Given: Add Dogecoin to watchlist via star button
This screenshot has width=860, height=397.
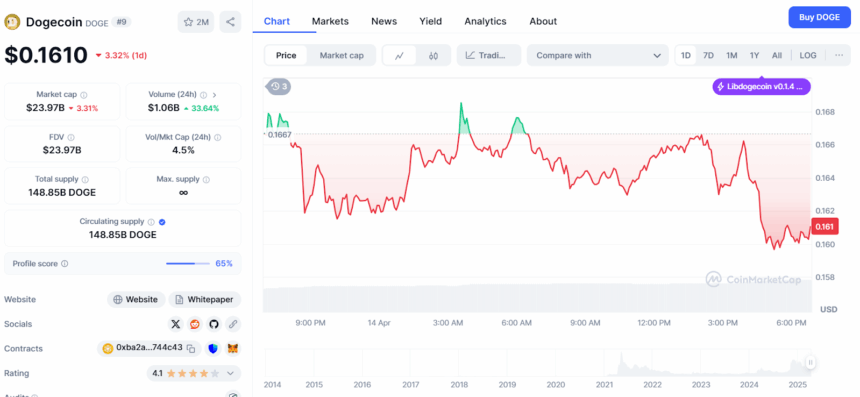Looking at the screenshot, I should point(196,22).
